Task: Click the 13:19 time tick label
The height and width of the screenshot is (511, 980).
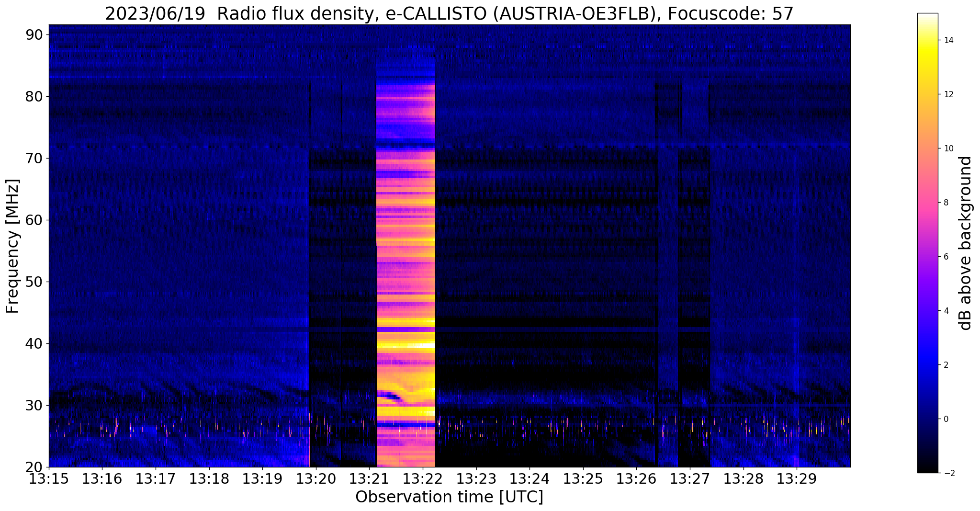Action: tap(262, 479)
